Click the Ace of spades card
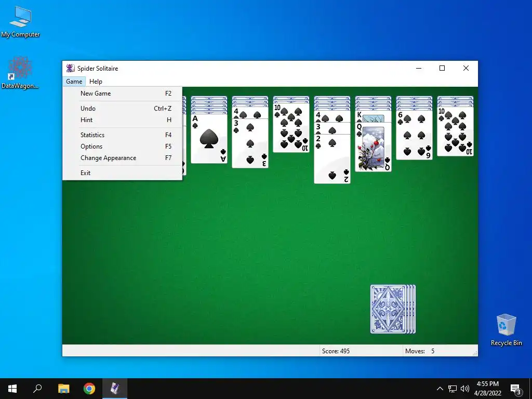This screenshot has height=399, width=532. tap(209, 139)
